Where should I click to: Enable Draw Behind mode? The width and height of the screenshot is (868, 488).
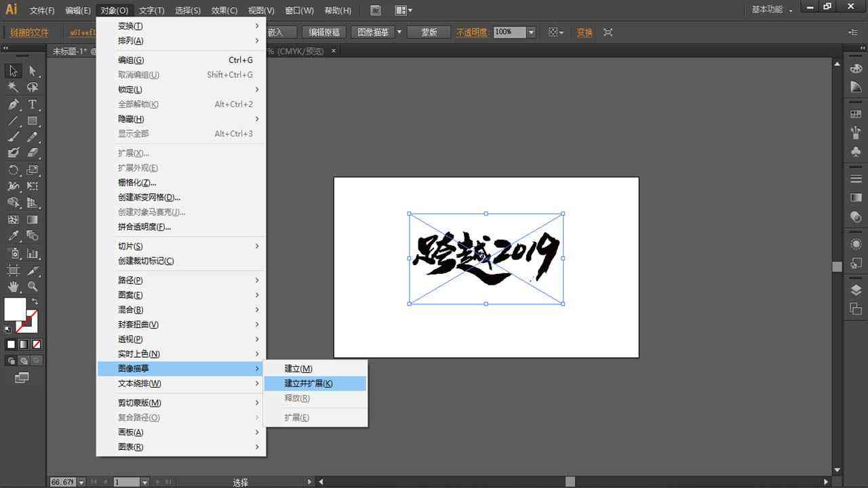pos(24,361)
